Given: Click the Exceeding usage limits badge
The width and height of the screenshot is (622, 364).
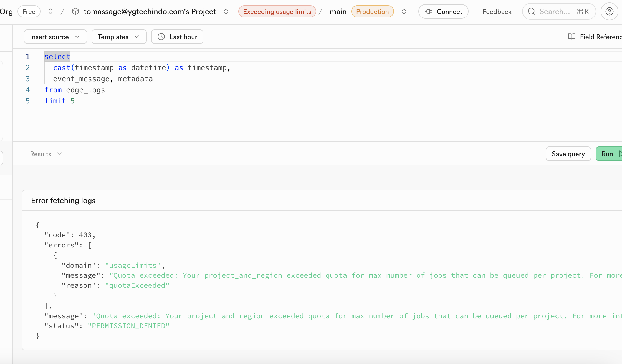Looking at the screenshot, I should point(277,12).
